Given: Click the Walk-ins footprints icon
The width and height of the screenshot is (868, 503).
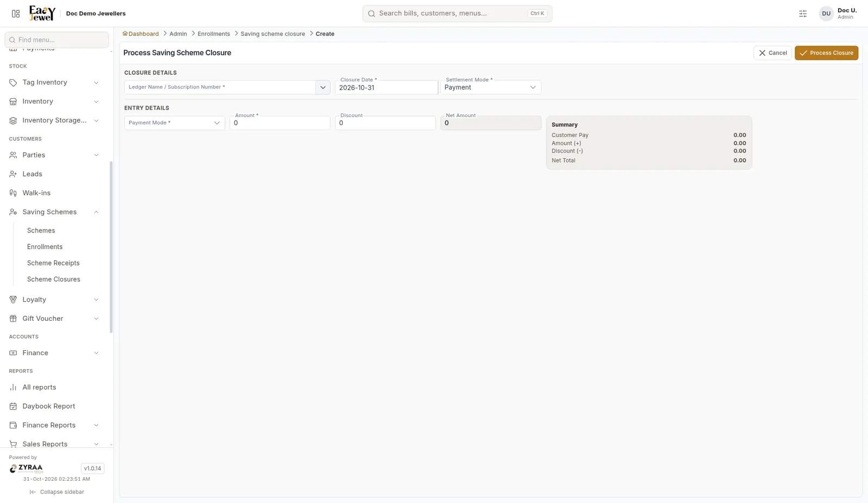Looking at the screenshot, I should point(13,193).
